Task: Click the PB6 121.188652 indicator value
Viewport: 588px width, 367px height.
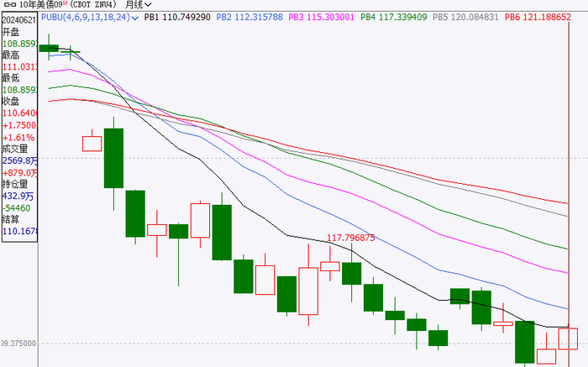Action: tap(538, 18)
